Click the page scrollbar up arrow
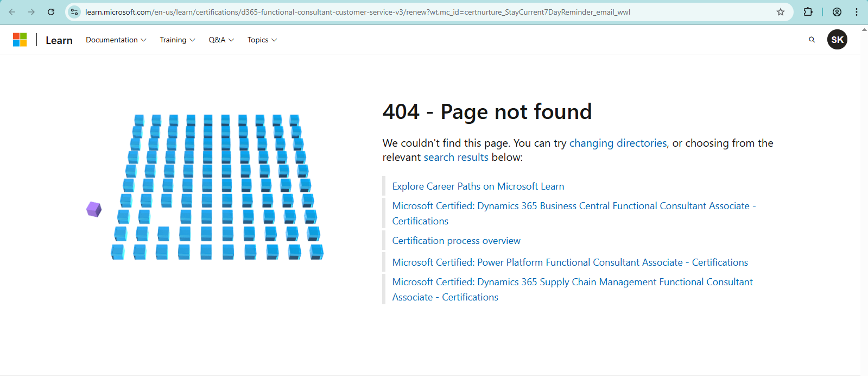 tap(864, 29)
